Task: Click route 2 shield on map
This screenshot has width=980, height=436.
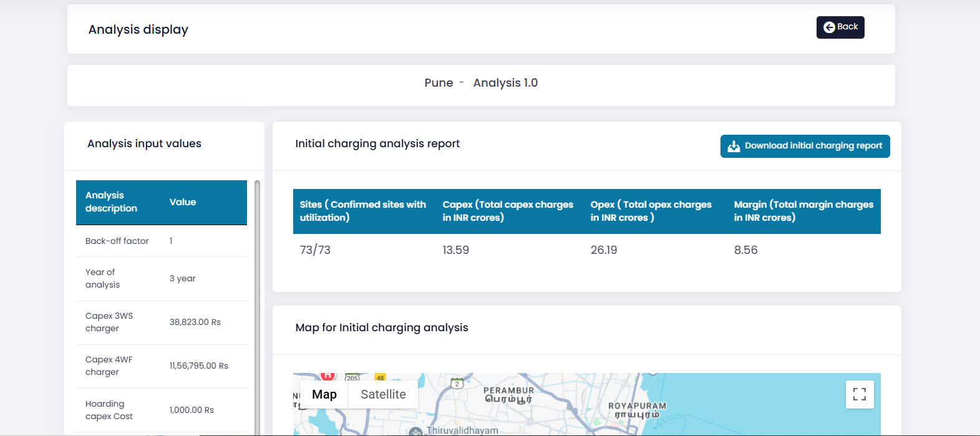Action: (457, 384)
